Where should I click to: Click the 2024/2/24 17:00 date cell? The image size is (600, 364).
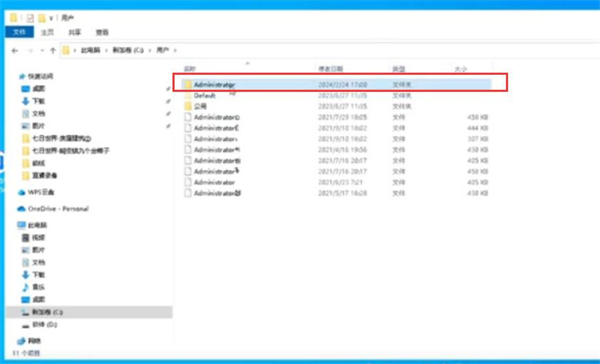click(343, 84)
